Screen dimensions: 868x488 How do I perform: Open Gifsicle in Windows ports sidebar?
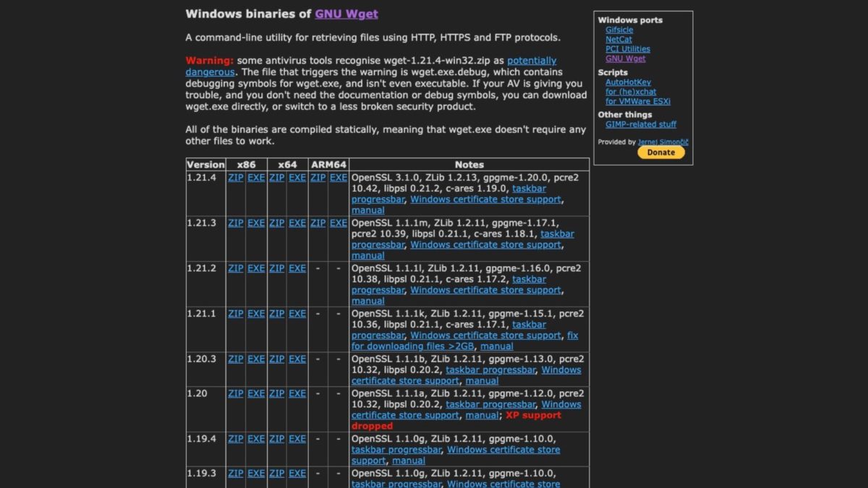(x=619, y=30)
